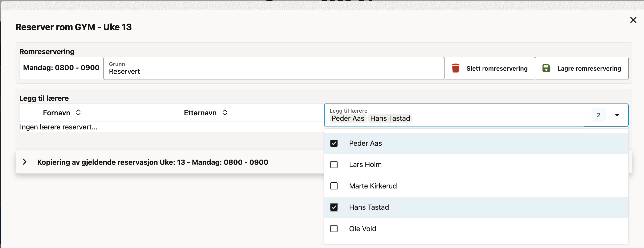The image size is (644, 248).
Task: Check the Marte Kirkerud checkbox
Action: (x=334, y=186)
